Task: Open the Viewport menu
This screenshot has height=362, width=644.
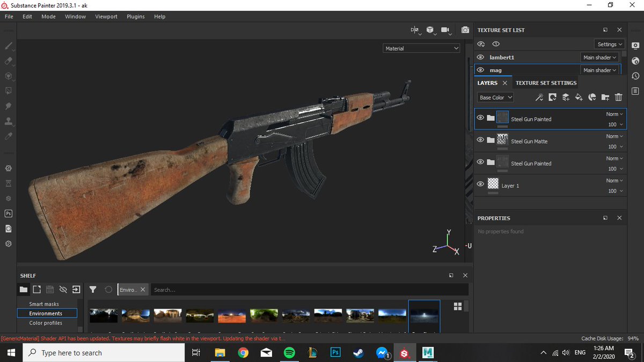Action: coord(106,17)
